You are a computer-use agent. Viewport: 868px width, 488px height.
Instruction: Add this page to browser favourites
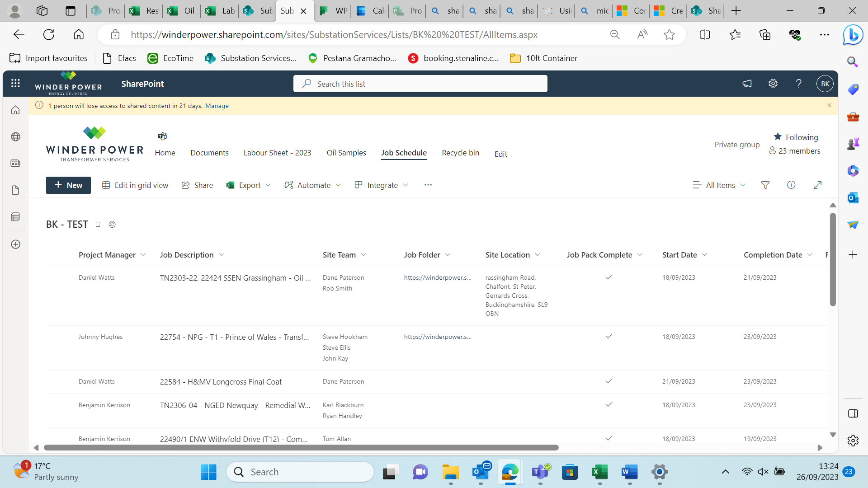point(669,35)
